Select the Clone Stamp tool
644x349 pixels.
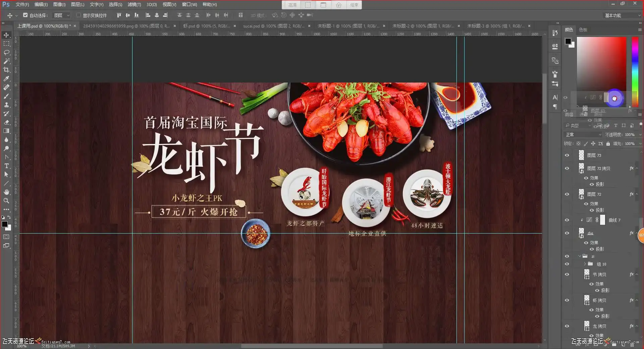tap(6, 105)
